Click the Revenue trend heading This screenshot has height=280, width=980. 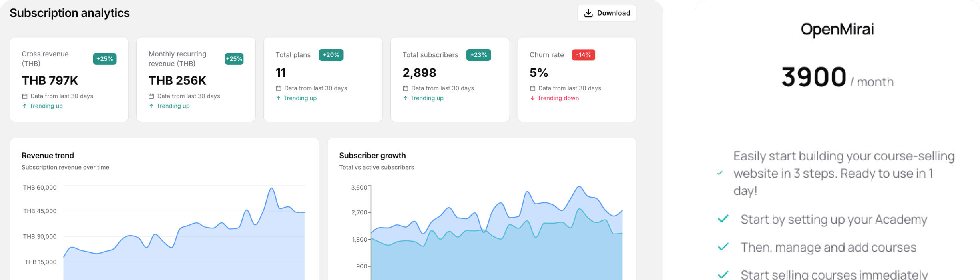pos(48,156)
